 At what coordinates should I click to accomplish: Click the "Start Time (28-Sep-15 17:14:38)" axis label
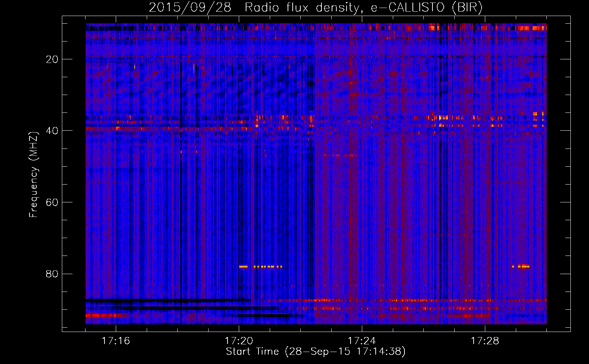(316, 352)
